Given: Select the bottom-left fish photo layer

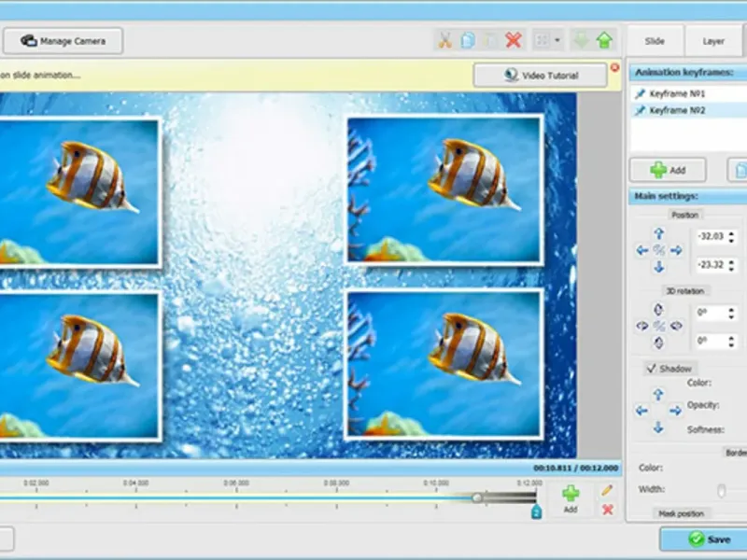Looking at the screenshot, I should pyautogui.click(x=80, y=366).
